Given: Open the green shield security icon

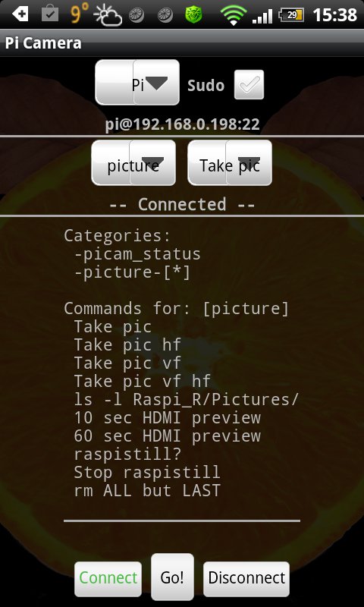Looking at the screenshot, I should (x=193, y=15).
